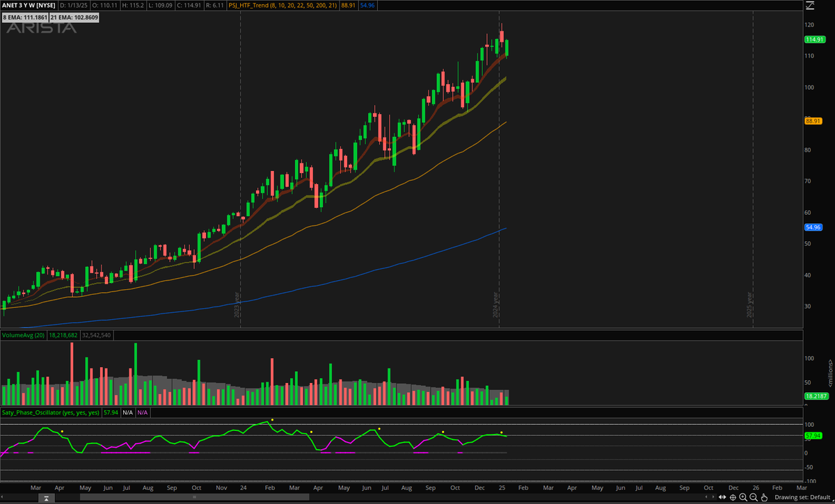Viewport: 835px width, 504px height.
Task: Click the orange 88.91 value in the study header
Action: click(349, 6)
